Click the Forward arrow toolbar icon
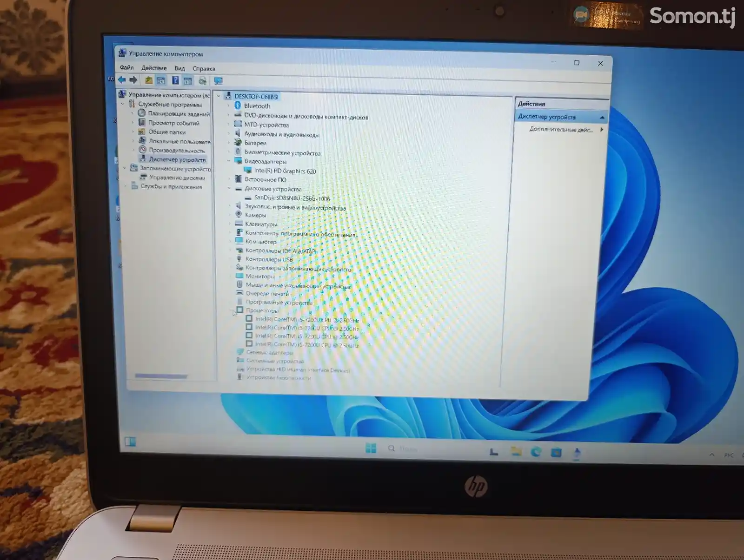 pyautogui.click(x=133, y=80)
